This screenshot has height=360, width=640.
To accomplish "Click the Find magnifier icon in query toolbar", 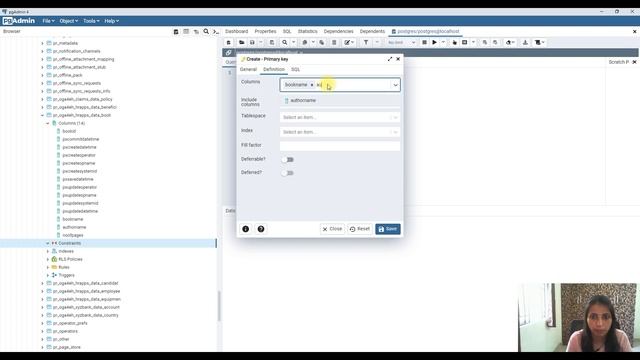I will (x=284, y=42).
